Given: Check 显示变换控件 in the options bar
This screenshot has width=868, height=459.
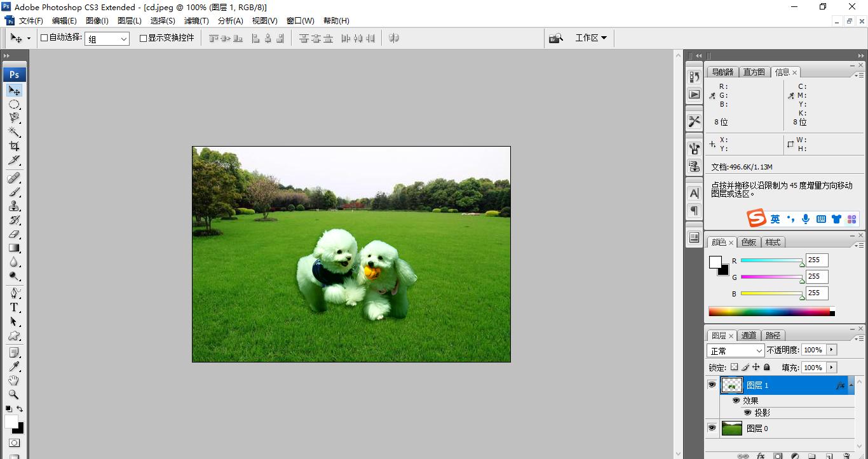Looking at the screenshot, I should tap(143, 38).
